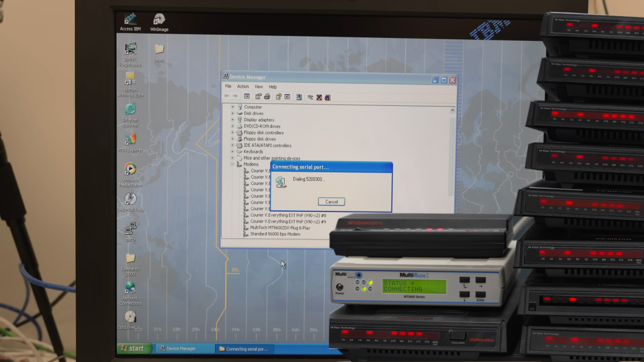Open DAEMON Tools from the desktop
Viewport: 644px width, 362px height.
click(130, 198)
